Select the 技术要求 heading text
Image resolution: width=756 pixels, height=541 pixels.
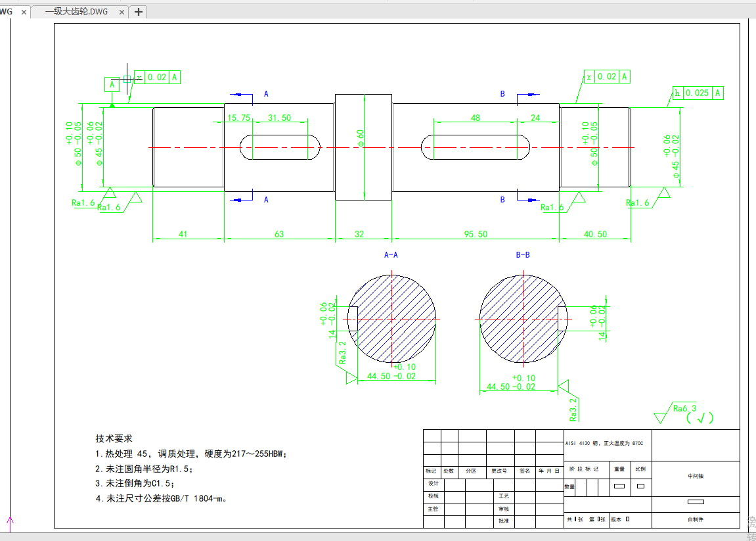(x=114, y=438)
